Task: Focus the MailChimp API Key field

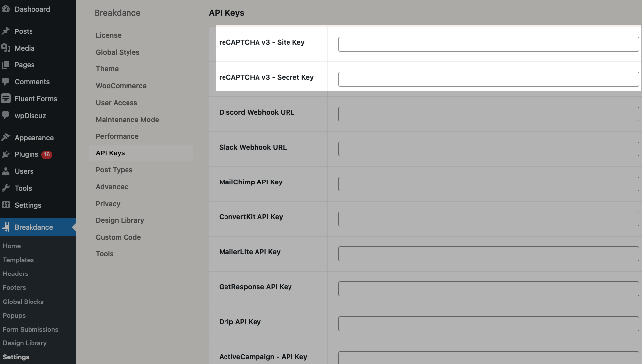Action: tap(488, 184)
